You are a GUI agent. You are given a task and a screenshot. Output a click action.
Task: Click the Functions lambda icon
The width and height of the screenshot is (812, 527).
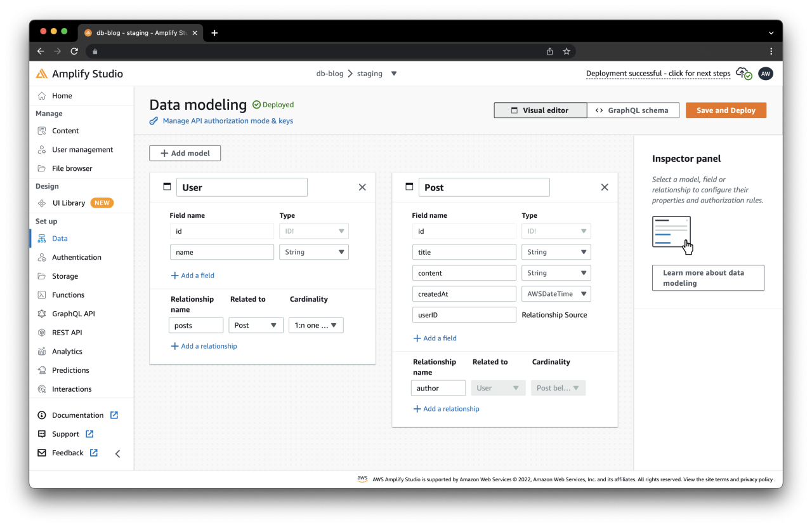[x=42, y=295]
